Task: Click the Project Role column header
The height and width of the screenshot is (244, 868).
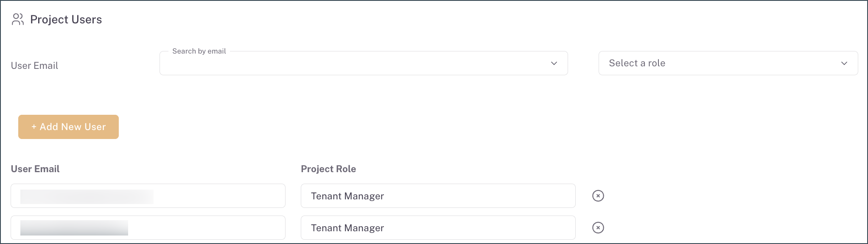Action: pyautogui.click(x=328, y=169)
